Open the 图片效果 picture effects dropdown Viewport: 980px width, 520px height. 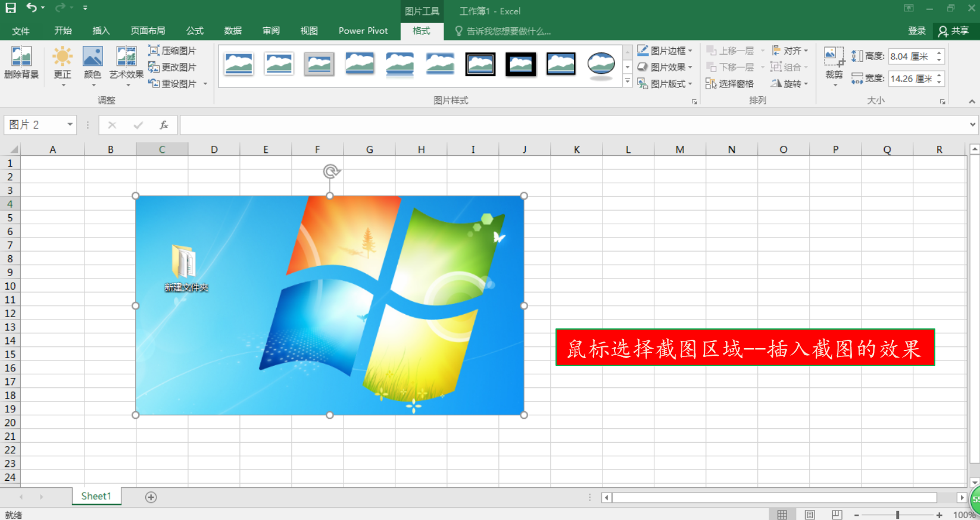[664, 67]
